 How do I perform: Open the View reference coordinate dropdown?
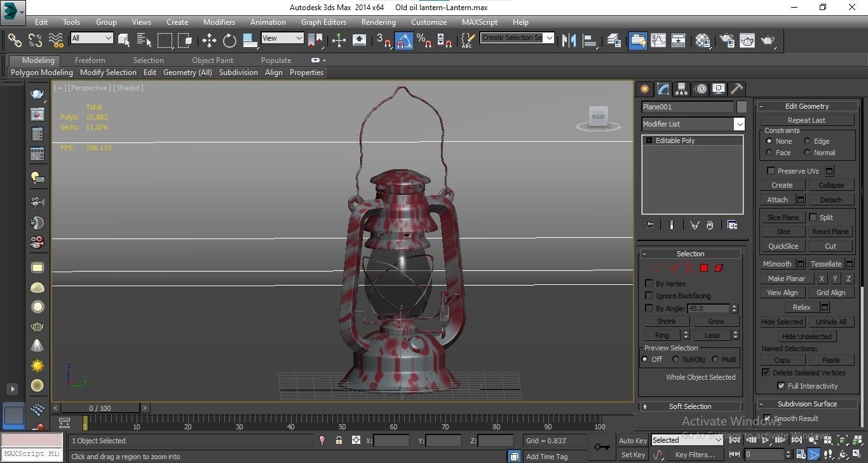tap(282, 38)
